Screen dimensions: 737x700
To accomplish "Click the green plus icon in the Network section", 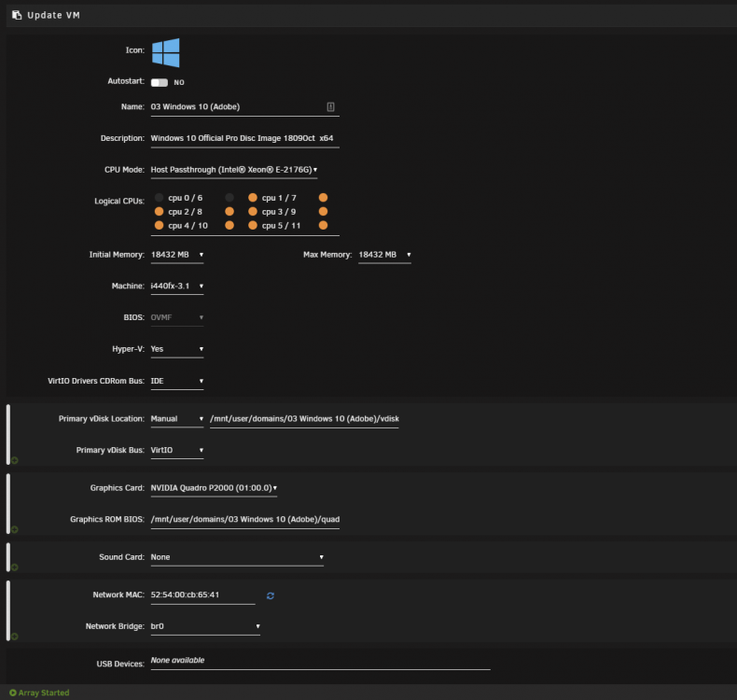I will (15, 636).
